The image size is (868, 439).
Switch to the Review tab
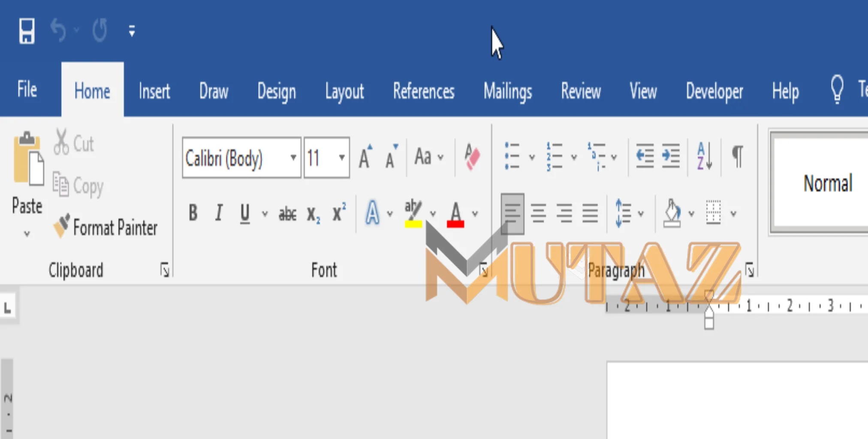[x=581, y=91]
